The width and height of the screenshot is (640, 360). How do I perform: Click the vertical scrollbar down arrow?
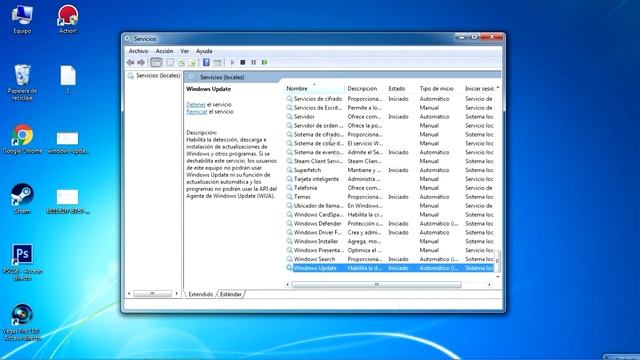[x=498, y=277]
